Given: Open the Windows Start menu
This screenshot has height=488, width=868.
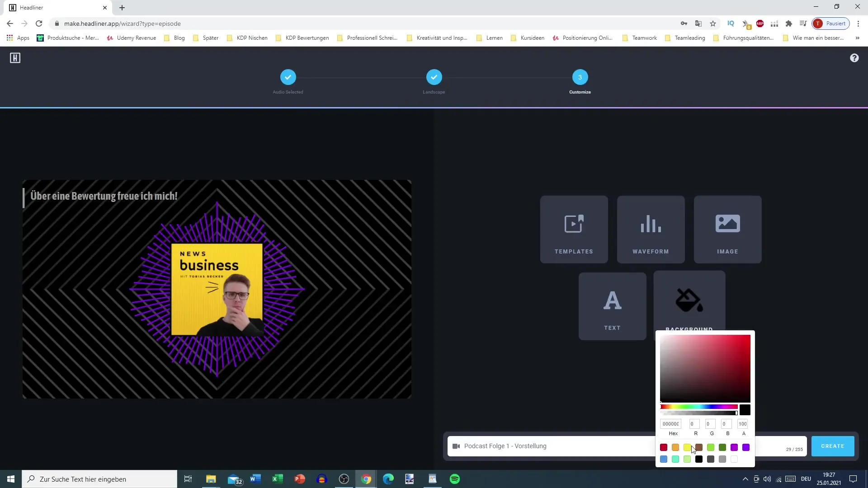Looking at the screenshot, I should [11, 479].
